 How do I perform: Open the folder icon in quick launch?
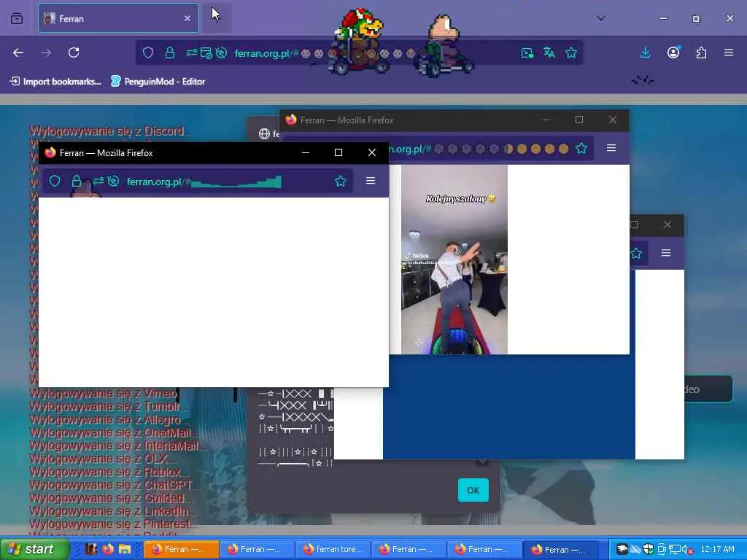[x=125, y=549]
